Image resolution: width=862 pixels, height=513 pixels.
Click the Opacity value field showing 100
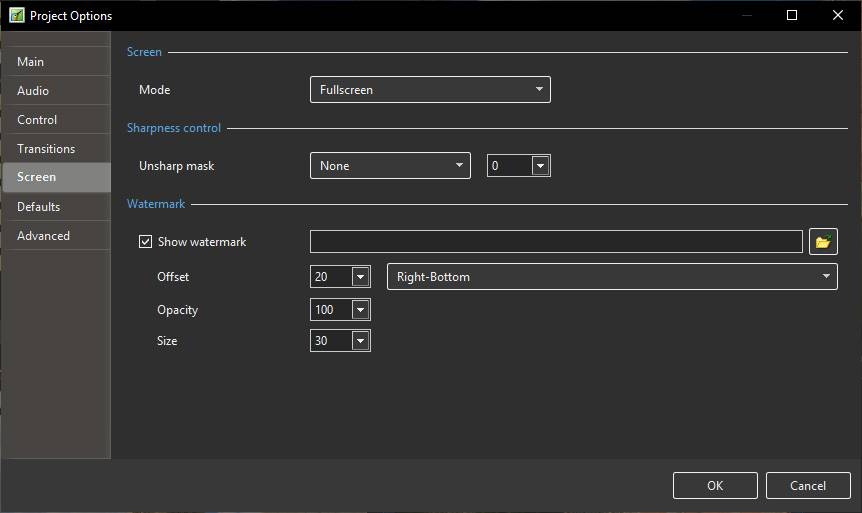pos(331,310)
